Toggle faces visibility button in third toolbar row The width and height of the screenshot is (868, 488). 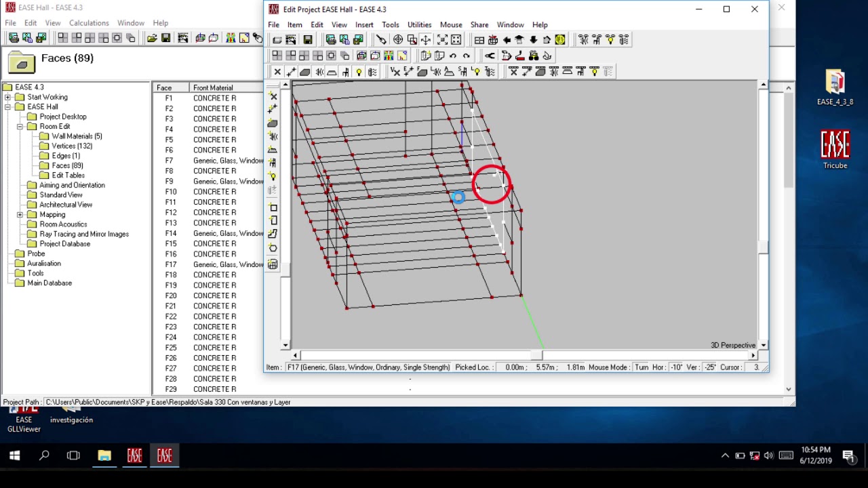(x=304, y=72)
